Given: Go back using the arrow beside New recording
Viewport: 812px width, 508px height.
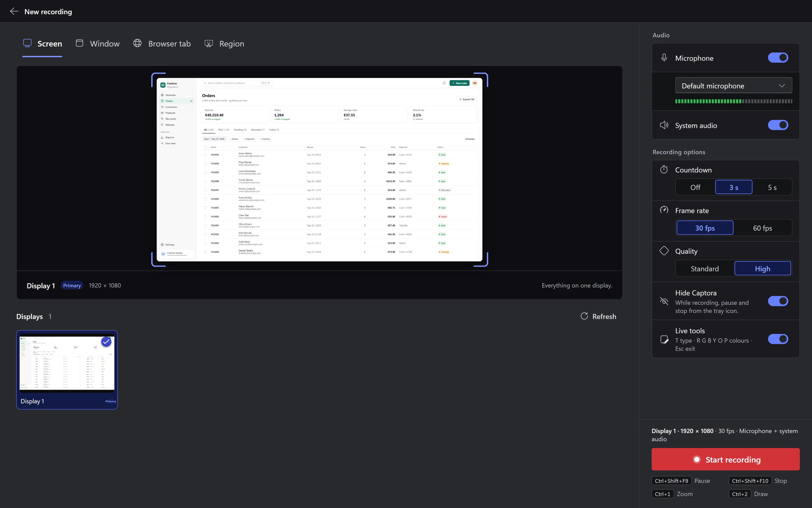Looking at the screenshot, I should point(14,11).
